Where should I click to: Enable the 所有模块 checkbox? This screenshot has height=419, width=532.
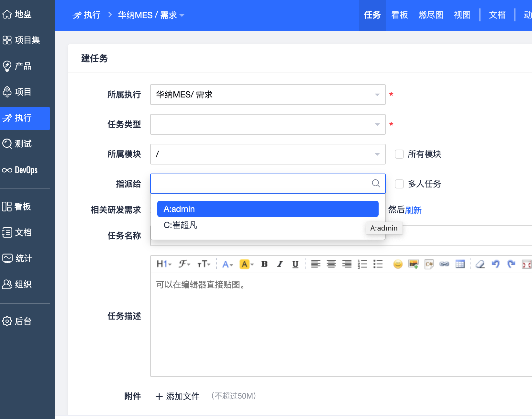(x=399, y=154)
